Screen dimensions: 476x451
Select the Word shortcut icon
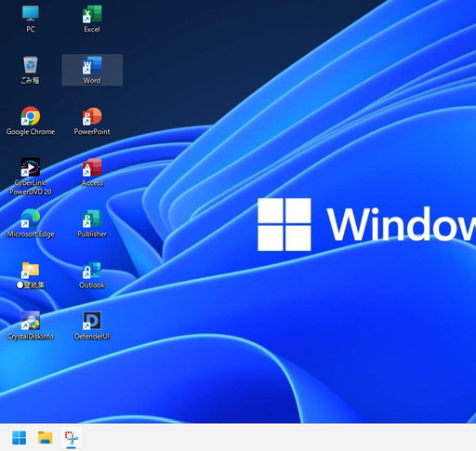92,65
